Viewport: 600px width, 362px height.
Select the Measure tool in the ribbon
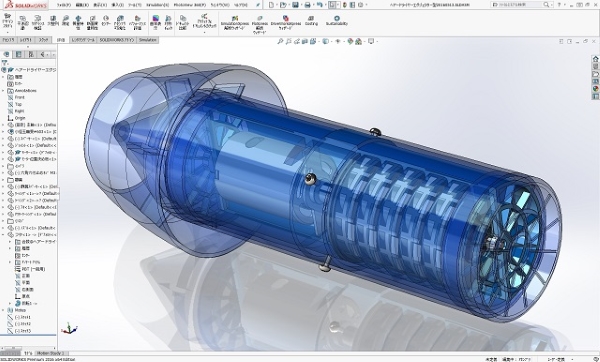point(65,21)
